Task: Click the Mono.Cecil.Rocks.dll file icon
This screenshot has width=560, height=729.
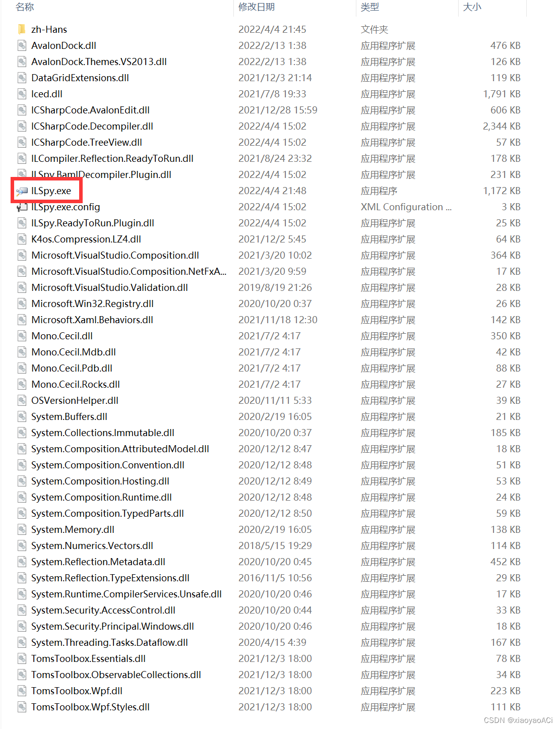Action: click(22, 384)
